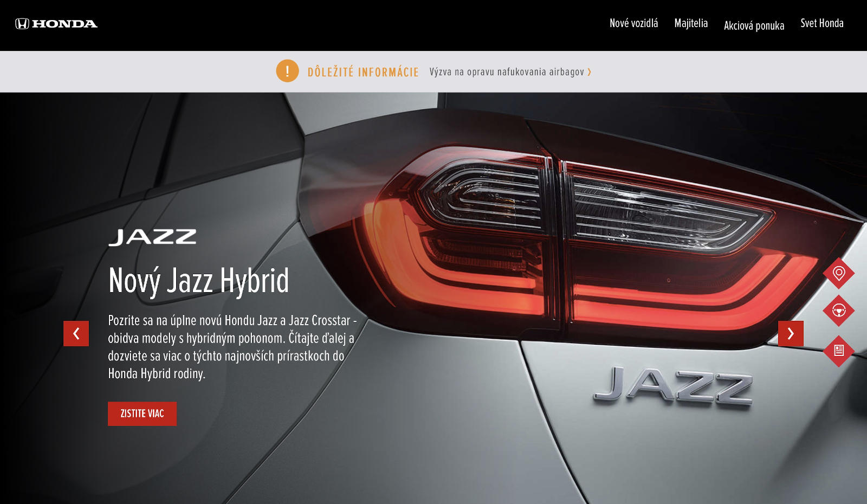Click the Jazz Crosstar description paragraph
Viewport: 867px width, 504px height.
click(x=232, y=347)
